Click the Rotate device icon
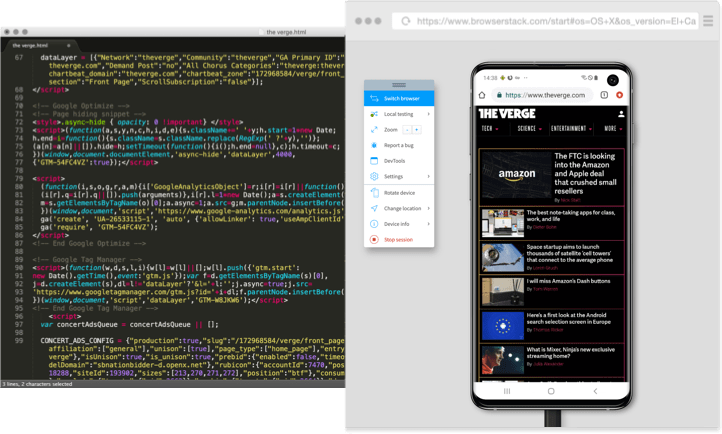 [x=374, y=192]
